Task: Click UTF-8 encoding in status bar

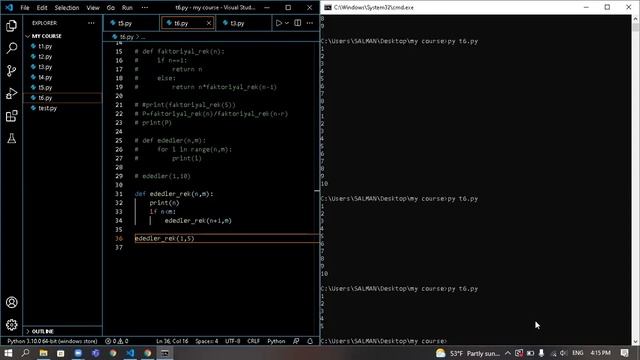Action: (233, 341)
